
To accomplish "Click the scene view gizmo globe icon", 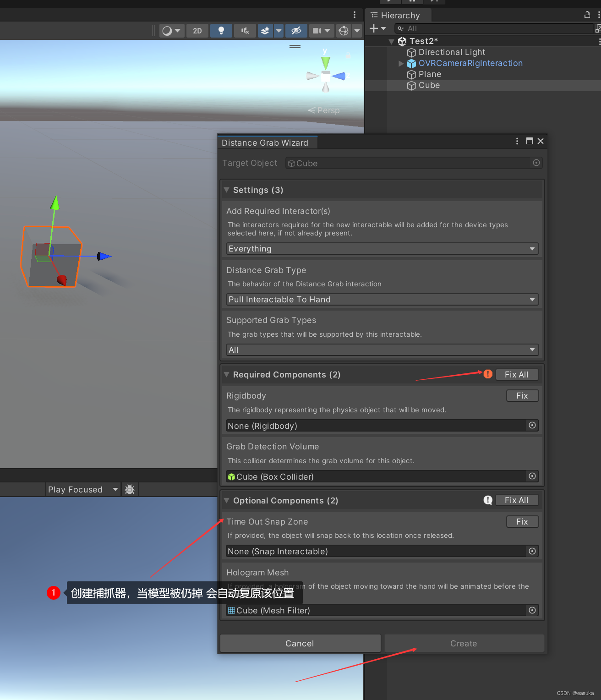I will click(343, 31).
